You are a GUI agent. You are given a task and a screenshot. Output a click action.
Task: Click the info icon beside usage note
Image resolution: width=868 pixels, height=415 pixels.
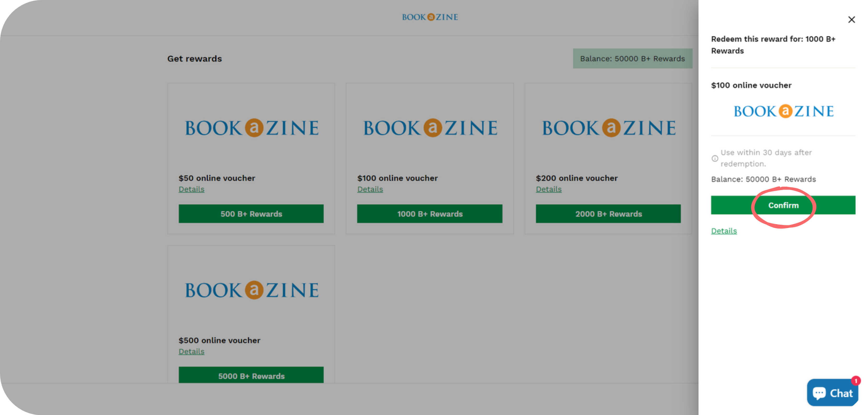point(715,159)
